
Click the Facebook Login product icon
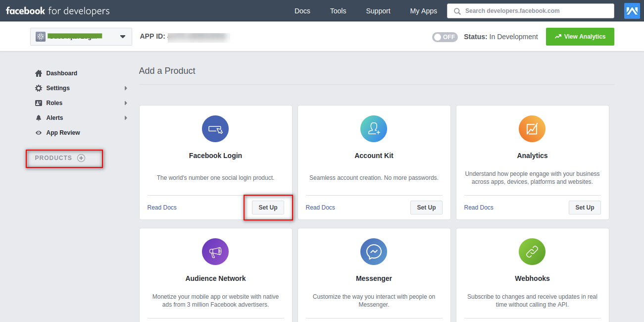pos(215,129)
